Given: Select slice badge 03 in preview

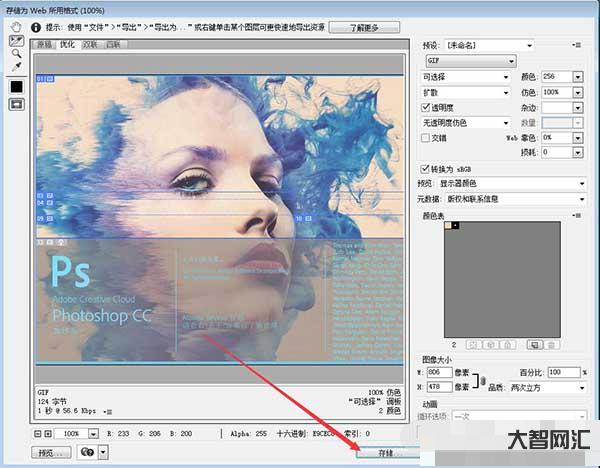Looking at the screenshot, I should tap(45, 196).
